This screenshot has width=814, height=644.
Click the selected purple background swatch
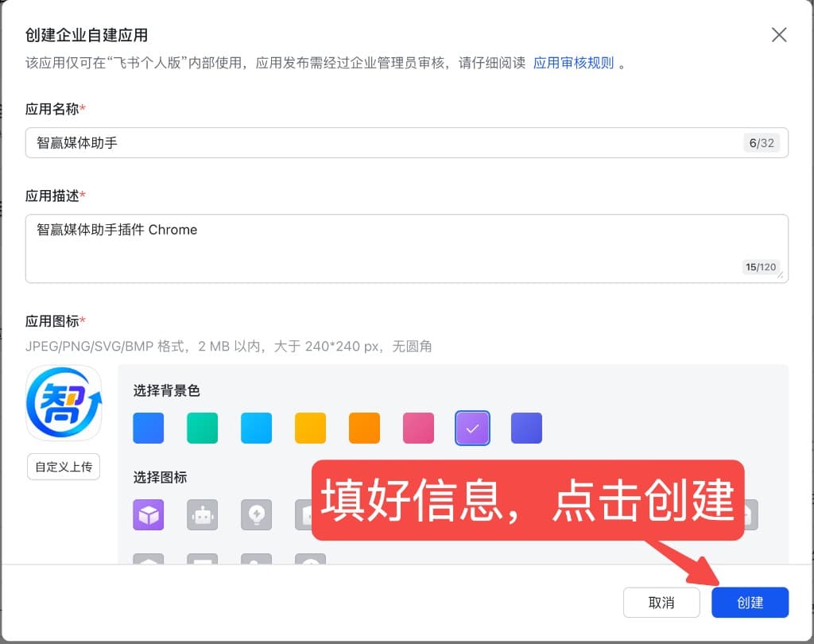472,428
